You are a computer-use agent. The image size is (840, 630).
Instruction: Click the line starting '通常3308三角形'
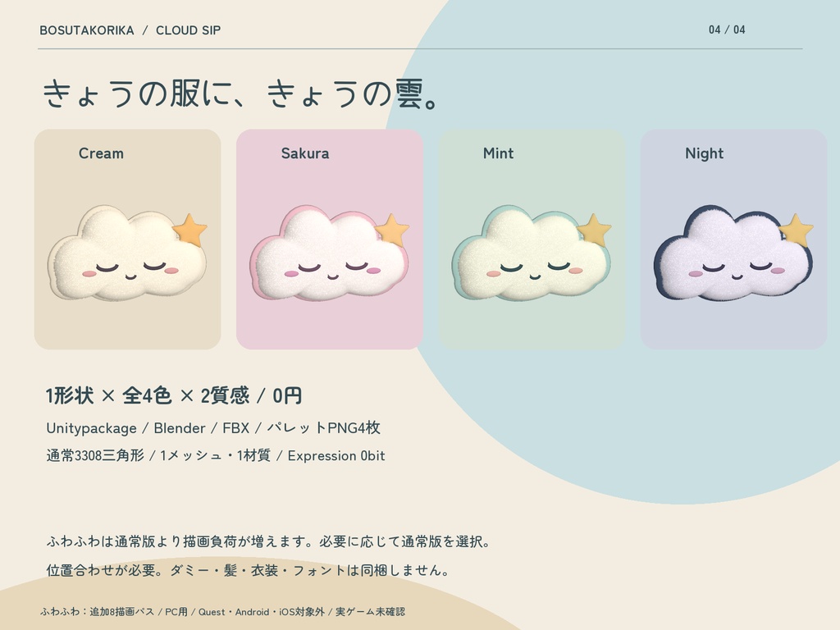(x=216, y=456)
